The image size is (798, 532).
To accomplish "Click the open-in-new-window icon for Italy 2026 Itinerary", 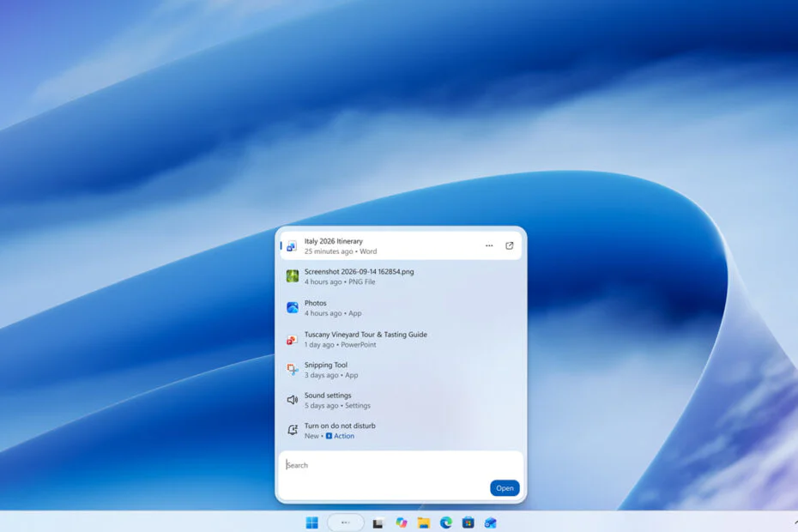I will (x=510, y=246).
